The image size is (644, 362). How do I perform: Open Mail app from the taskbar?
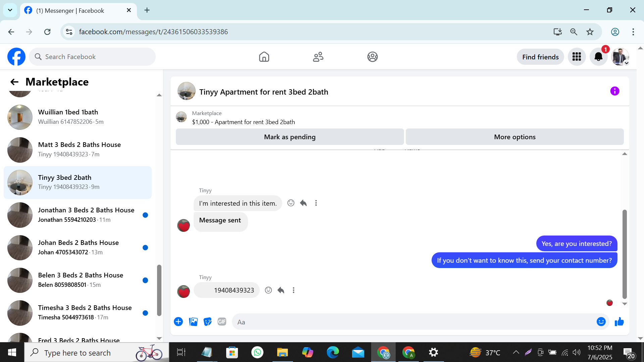pos(358,352)
